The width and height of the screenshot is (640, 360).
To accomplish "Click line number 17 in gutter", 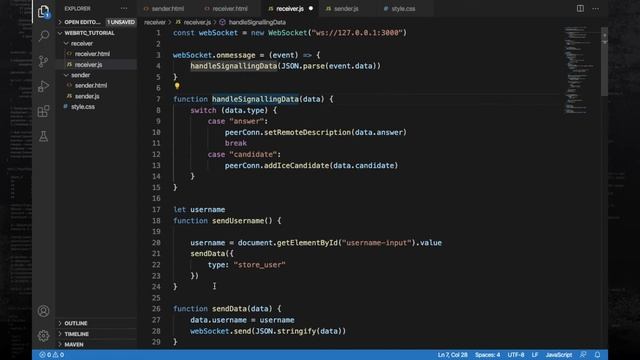I will pos(156,210).
